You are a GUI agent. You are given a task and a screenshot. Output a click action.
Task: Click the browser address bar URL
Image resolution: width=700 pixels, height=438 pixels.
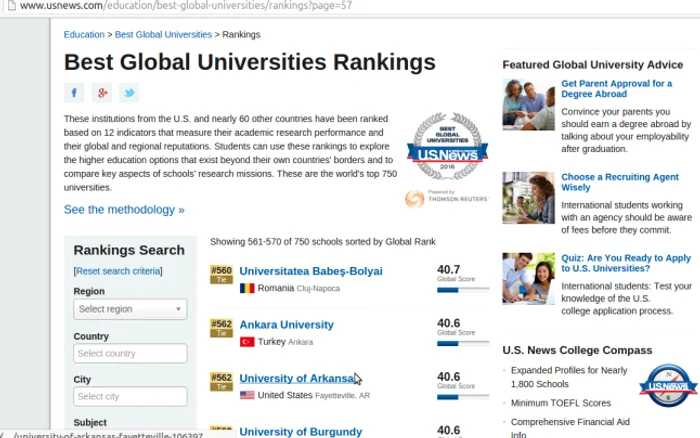(186, 6)
